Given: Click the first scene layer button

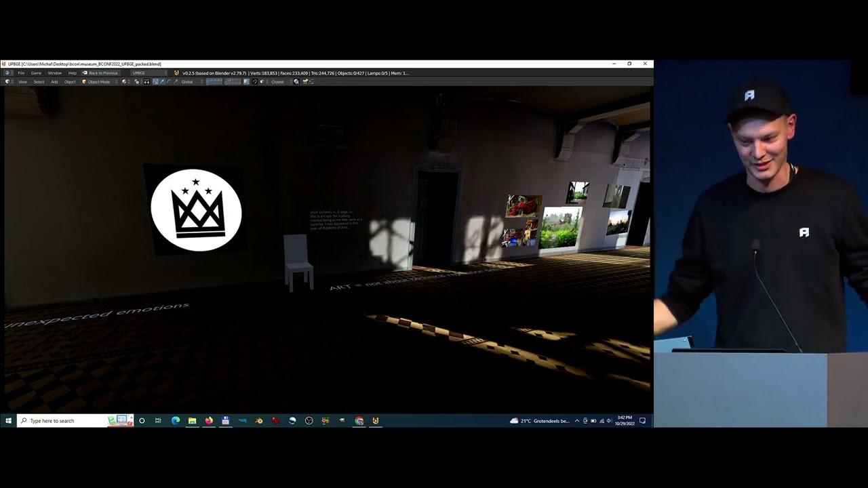Looking at the screenshot, I should coord(207,79).
